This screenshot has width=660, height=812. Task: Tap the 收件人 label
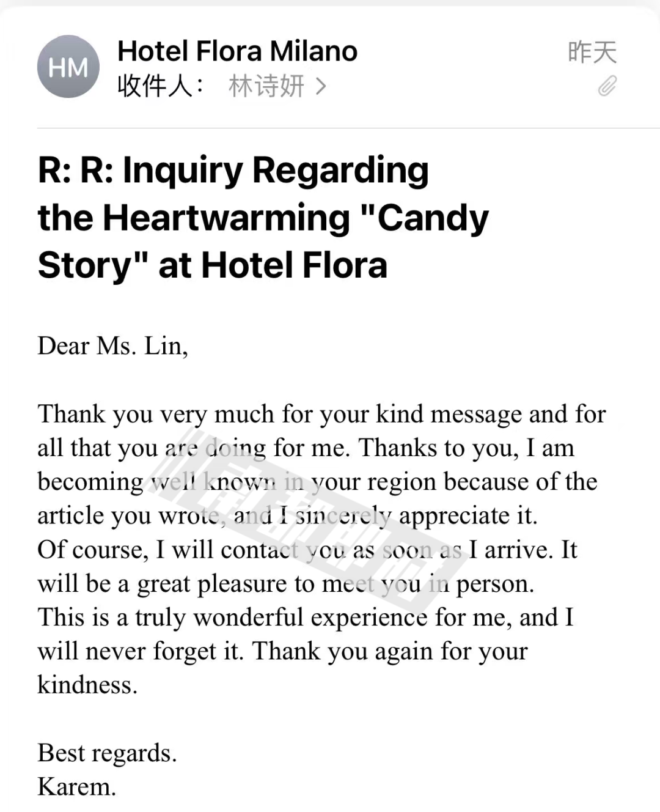click(161, 87)
